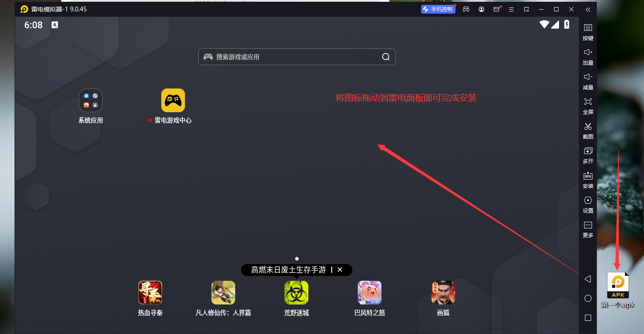This screenshot has width=644, height=334.
Task: Collapse the sidebar with double-chevron
Action: [588, 9]
